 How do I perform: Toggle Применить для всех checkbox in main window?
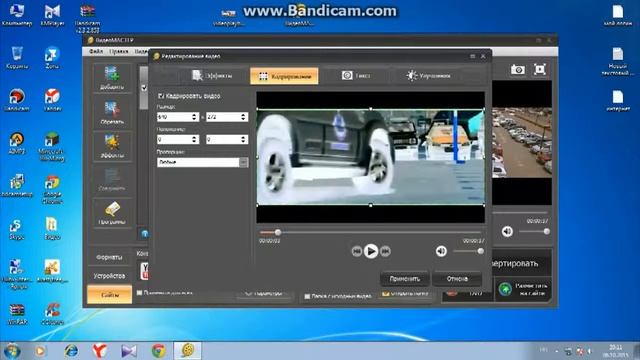(140, 293)
